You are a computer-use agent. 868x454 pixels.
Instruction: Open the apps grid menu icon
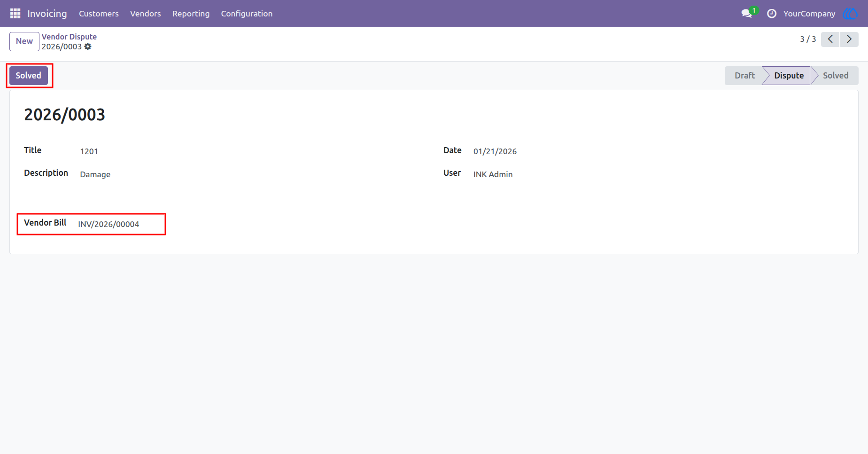click(15, 14)
